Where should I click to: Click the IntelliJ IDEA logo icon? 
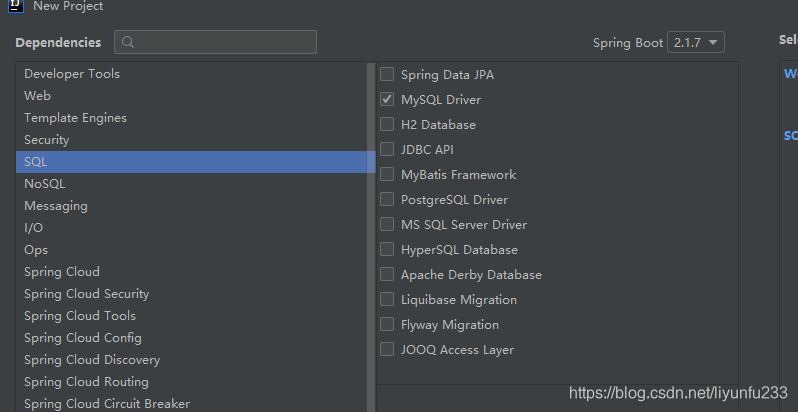[16, 6]
